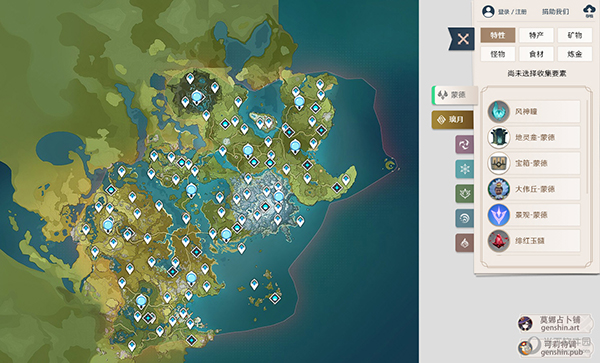
Task: Click the northernmost waypoint in dark crater
Action: (x=190, y=79)
